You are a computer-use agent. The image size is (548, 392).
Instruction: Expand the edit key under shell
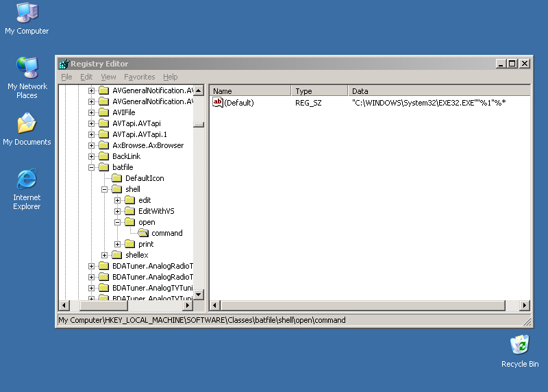point(117,200)
